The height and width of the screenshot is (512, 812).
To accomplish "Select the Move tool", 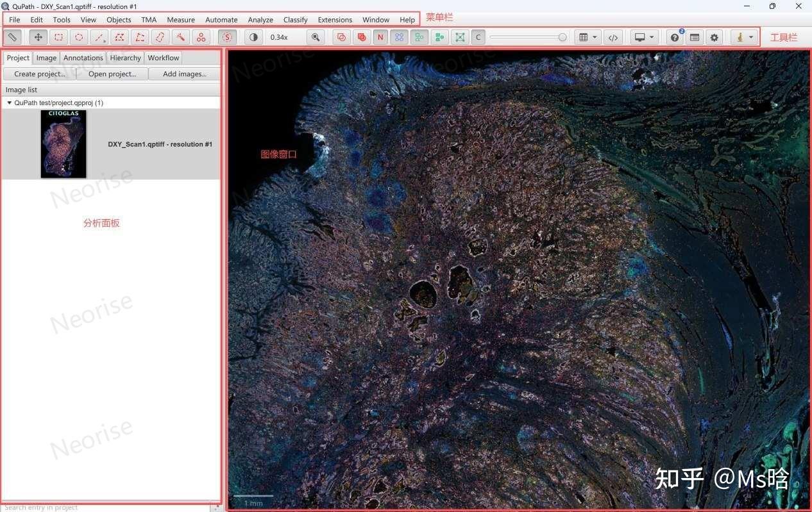I will (x=38, y=37).
